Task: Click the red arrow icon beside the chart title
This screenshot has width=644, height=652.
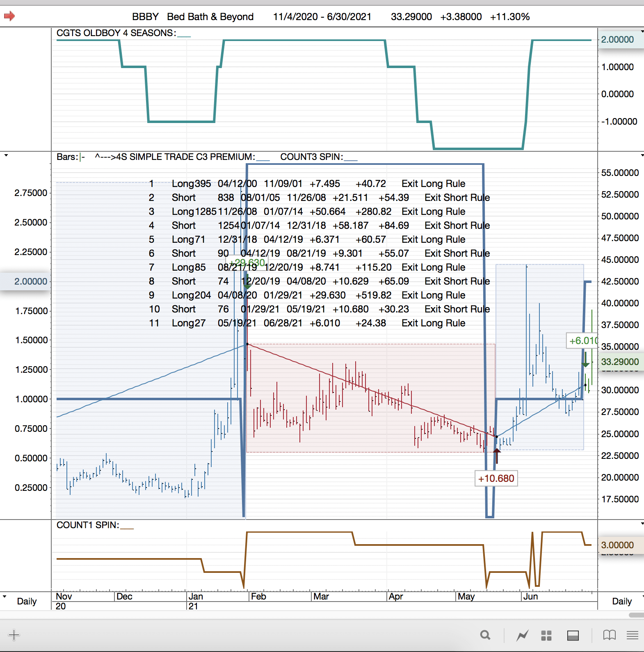Action: 9,16
